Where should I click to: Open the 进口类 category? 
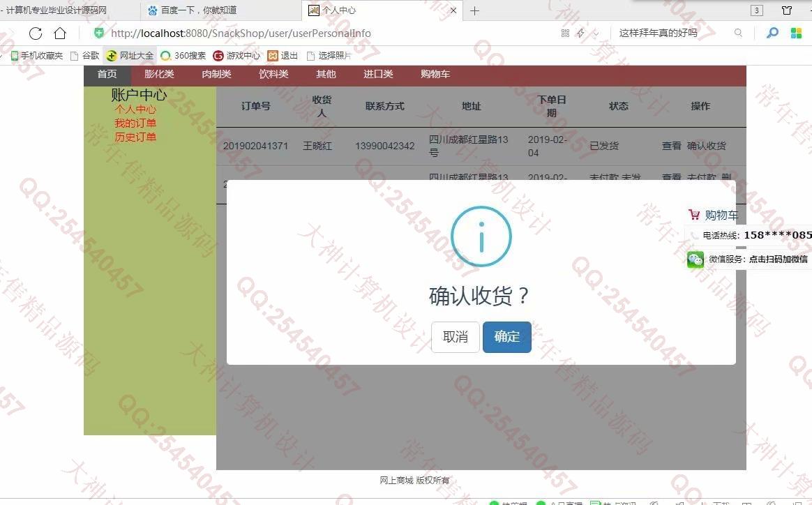378,74
